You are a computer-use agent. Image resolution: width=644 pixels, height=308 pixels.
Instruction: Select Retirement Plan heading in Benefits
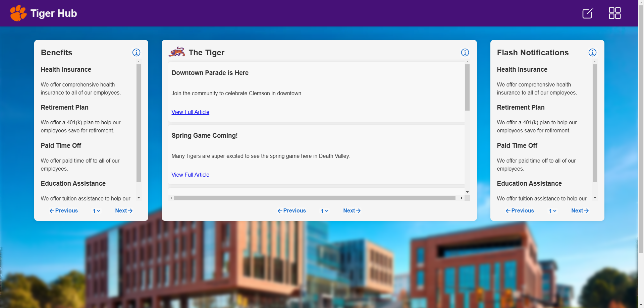point(65,108)
